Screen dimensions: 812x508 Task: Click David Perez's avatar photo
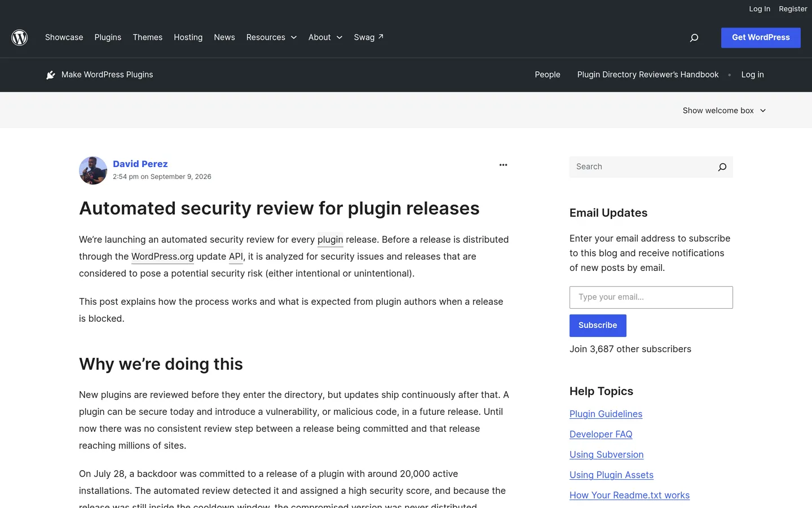coord(93,170)
